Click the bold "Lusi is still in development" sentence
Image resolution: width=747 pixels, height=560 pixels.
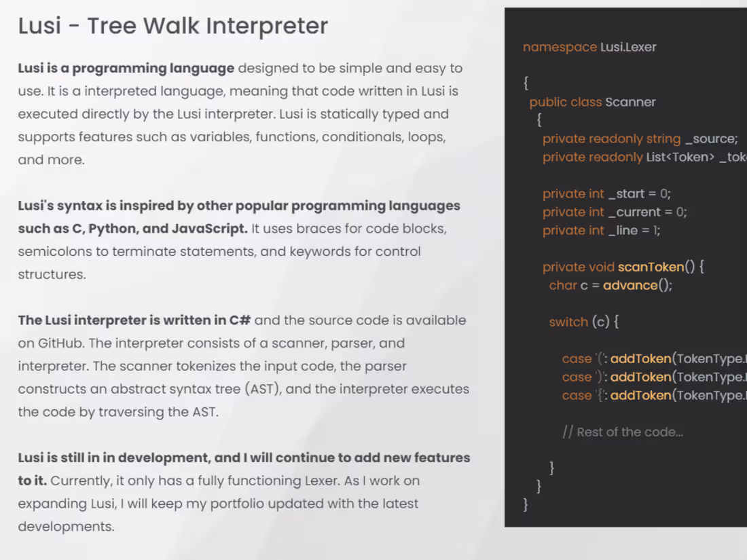[x=244, y=469]
